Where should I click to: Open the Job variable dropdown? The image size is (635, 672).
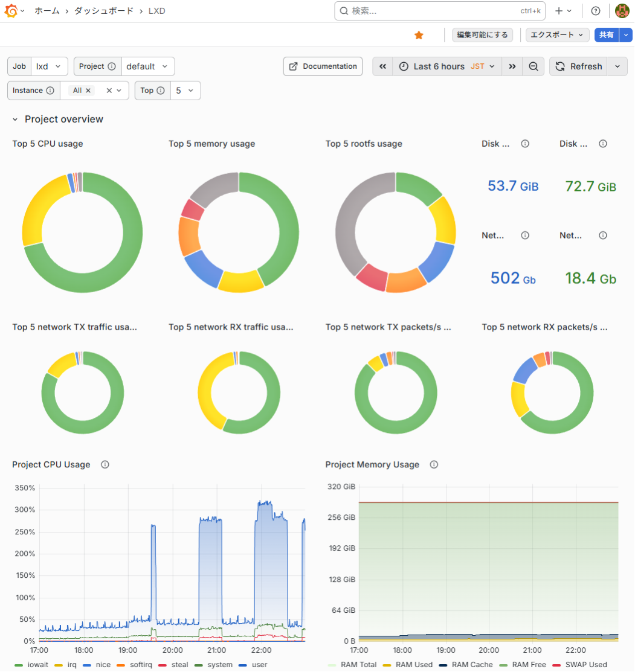[x=49, y=66]
